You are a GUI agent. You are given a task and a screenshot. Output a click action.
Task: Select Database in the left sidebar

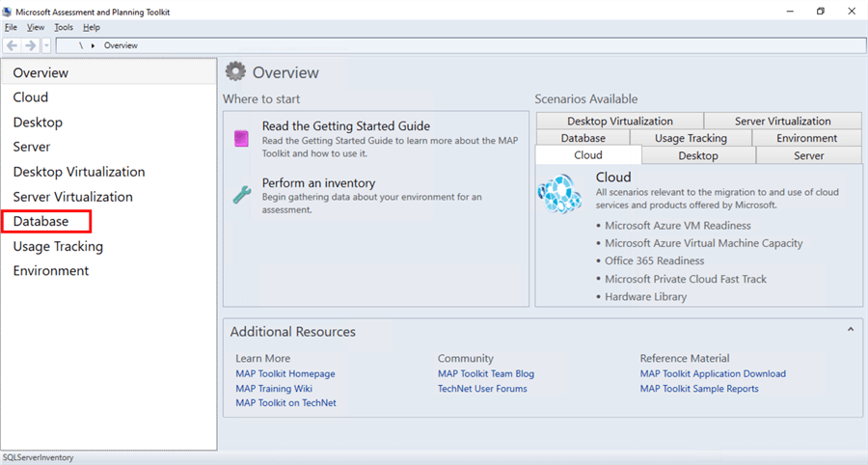click(x=41, y=221)
